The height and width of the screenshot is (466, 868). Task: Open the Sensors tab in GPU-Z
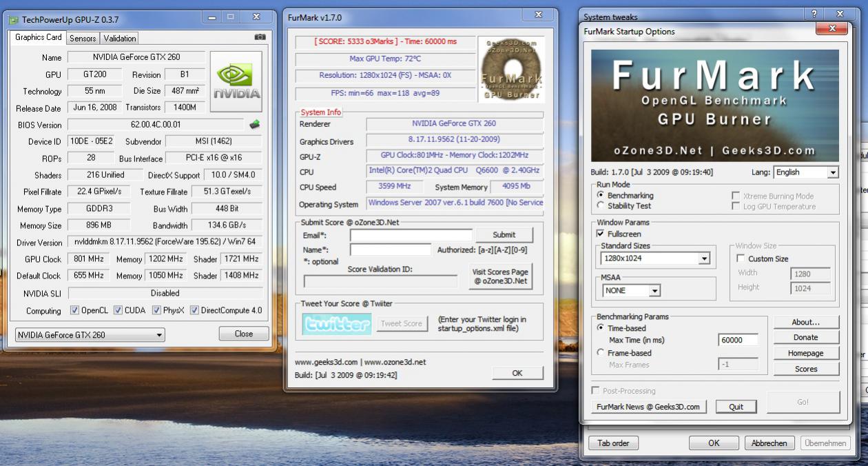tap(83, 39)
